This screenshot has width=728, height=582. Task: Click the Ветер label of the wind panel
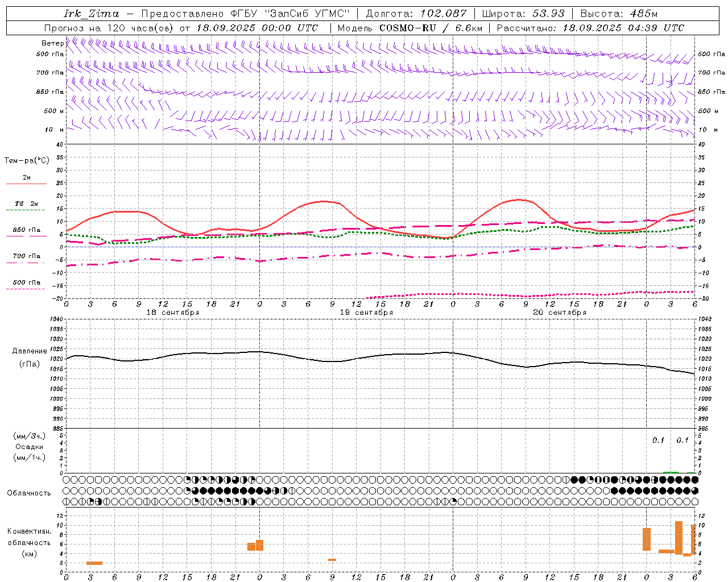[53, 43]
